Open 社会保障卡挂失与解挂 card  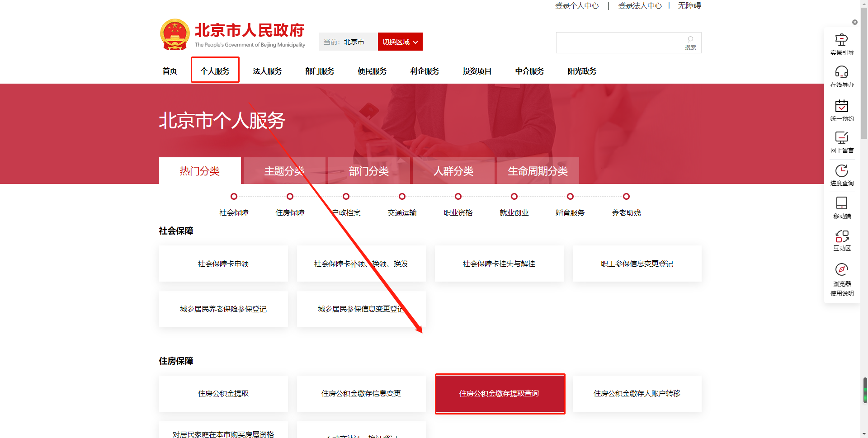(x=499, y=264)
